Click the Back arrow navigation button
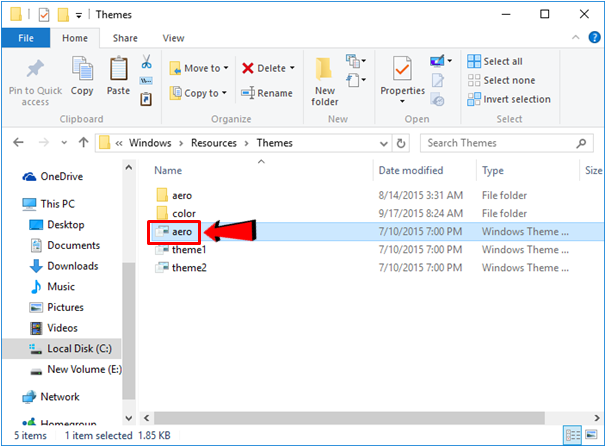 point(18,143)
